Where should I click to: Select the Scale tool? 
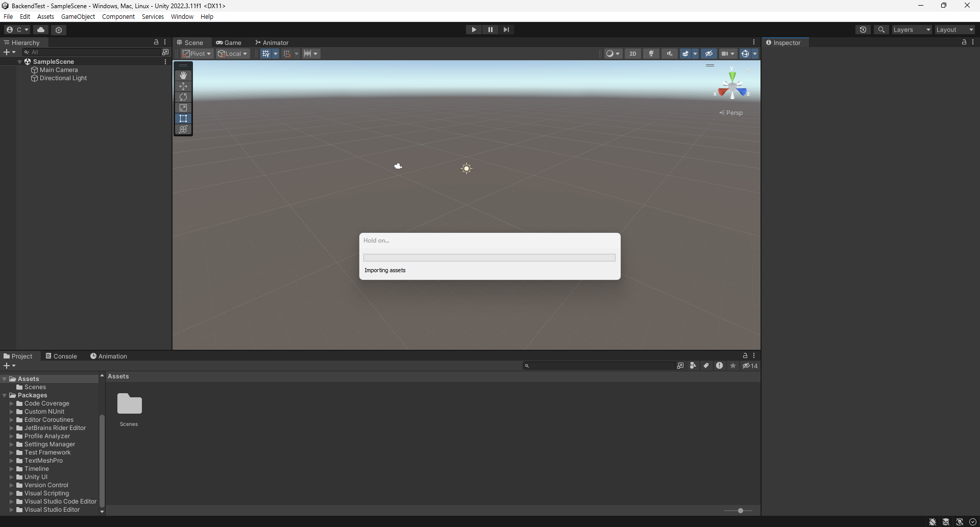click(x=183, y=108)
